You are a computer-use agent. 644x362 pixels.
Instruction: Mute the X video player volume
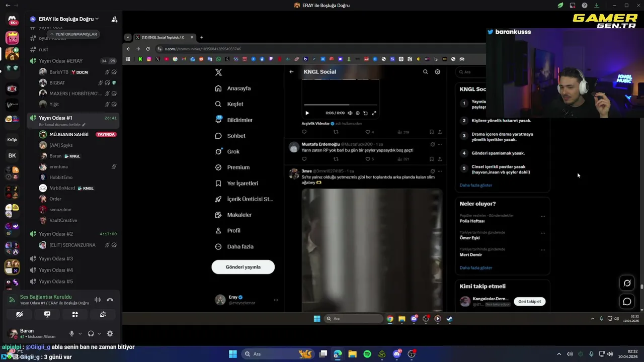350,113
